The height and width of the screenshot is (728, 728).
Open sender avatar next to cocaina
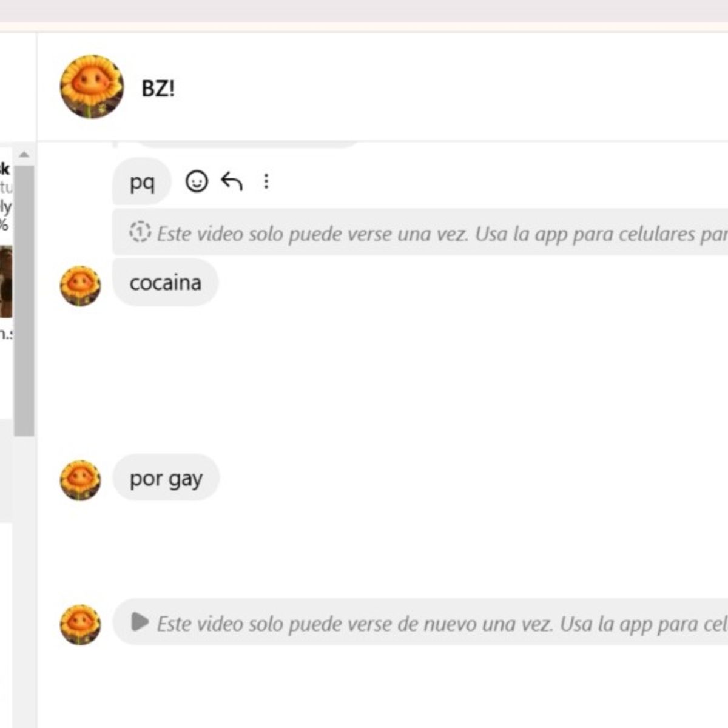80,286
